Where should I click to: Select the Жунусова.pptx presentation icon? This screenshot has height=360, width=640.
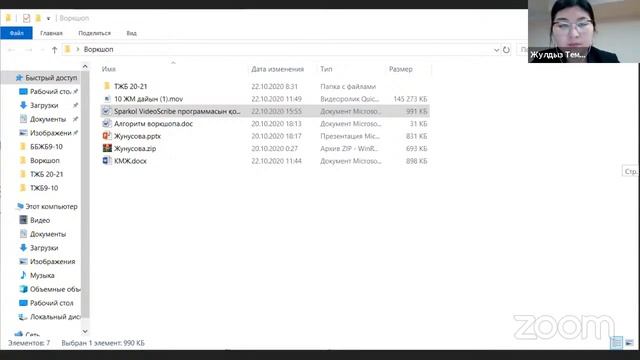click(x=107, y=136)
